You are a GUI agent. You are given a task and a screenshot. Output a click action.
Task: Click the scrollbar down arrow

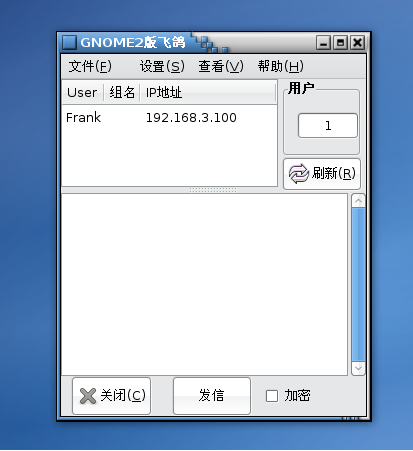(x=358, y=368)
